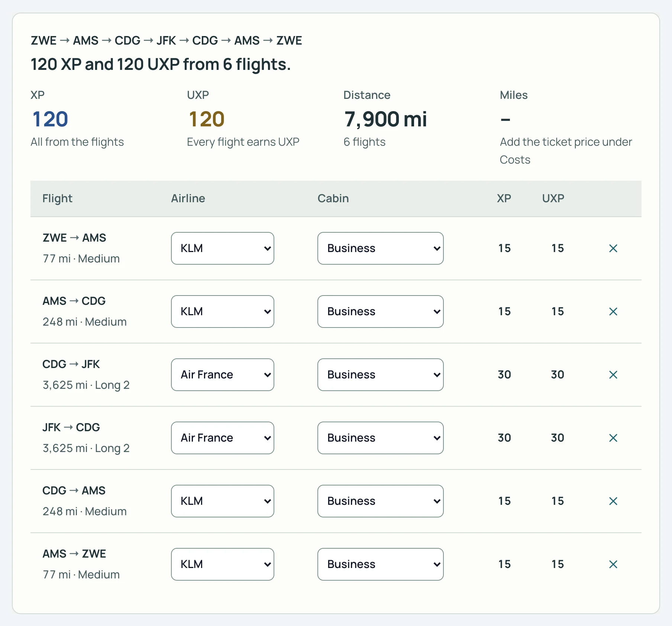Open airline dropdown for AMS → ZWE
Image resolution: width=672 pixels, height=626 pixels.
(223, 564)
